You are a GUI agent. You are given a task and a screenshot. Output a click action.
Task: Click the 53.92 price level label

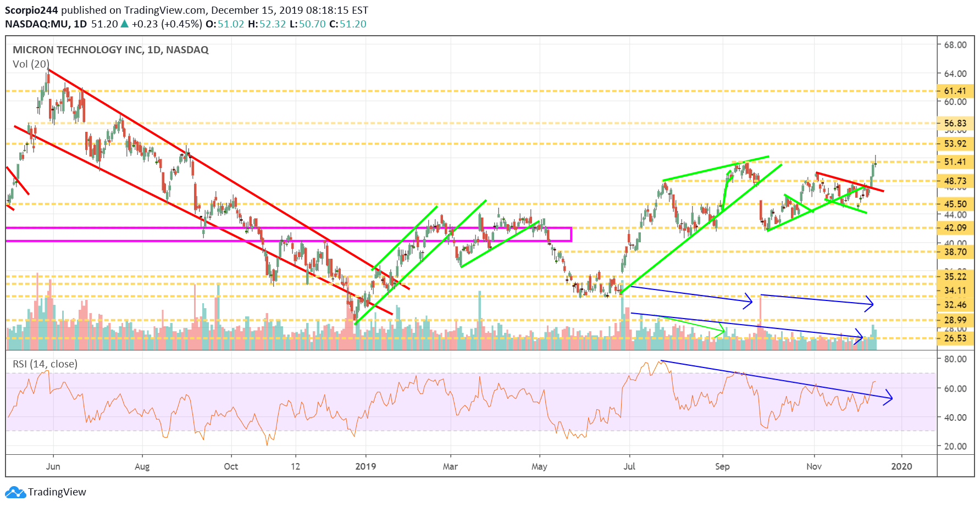tap(955, 144)
